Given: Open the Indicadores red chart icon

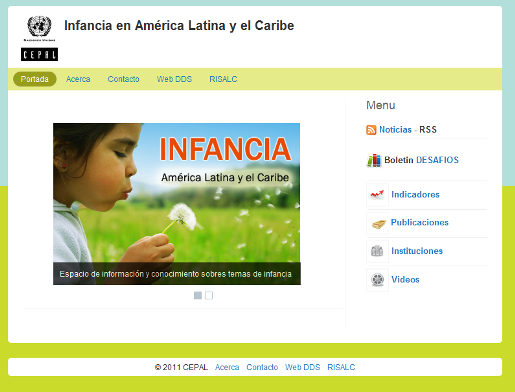Looking at the screenshot, I should pos(377,195).
